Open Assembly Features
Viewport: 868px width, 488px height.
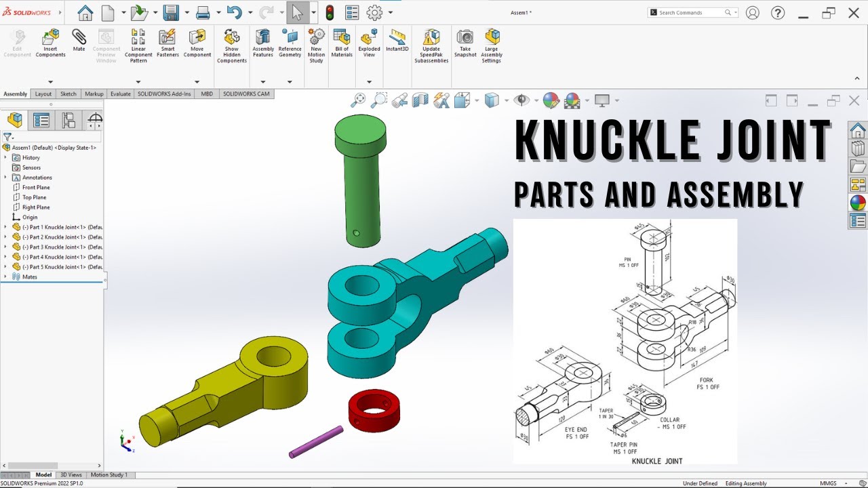tap(263, 43)
